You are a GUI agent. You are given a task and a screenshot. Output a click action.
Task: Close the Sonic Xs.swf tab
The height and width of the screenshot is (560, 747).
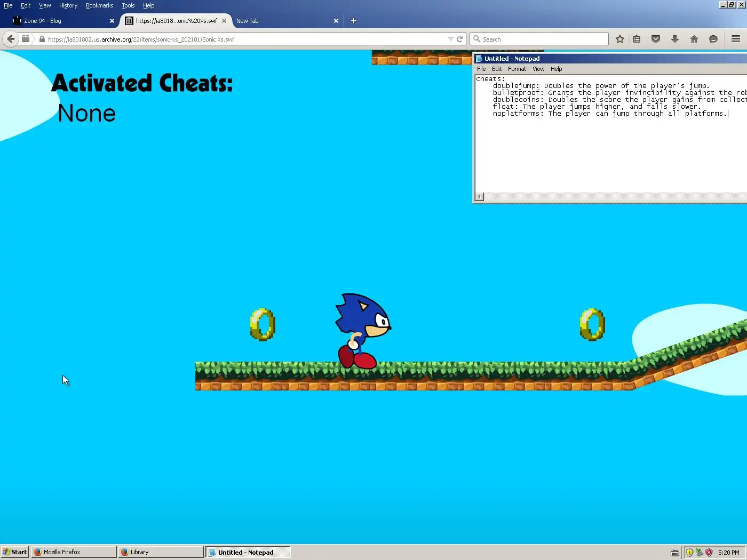[224, 21]
